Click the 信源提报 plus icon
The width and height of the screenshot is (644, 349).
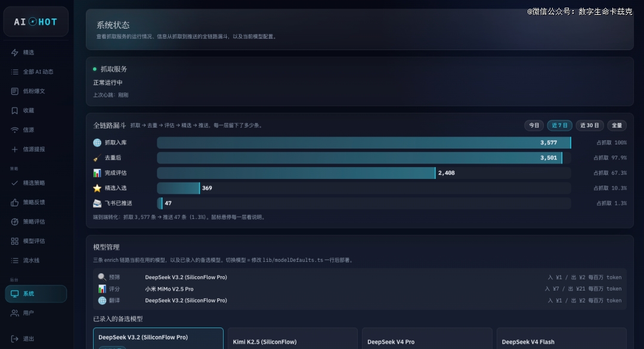pyautogui.click(x=15, y=149)
